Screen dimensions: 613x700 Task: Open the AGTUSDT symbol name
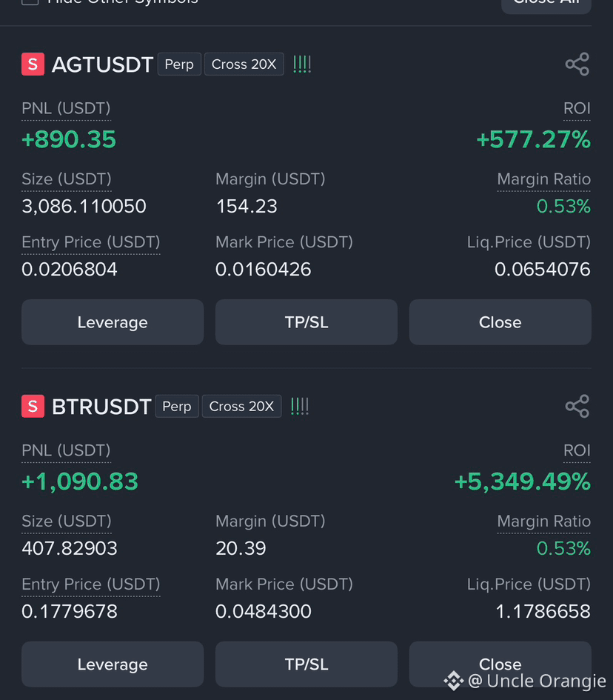pos(103,64)
